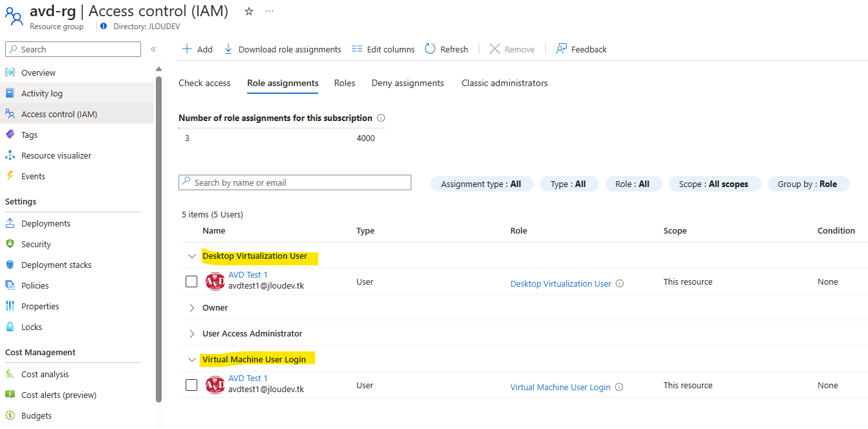This screenshot has height=429, width=868.
Task: Collapse the Desktop Virtualization User group
Action: point(191,256)
